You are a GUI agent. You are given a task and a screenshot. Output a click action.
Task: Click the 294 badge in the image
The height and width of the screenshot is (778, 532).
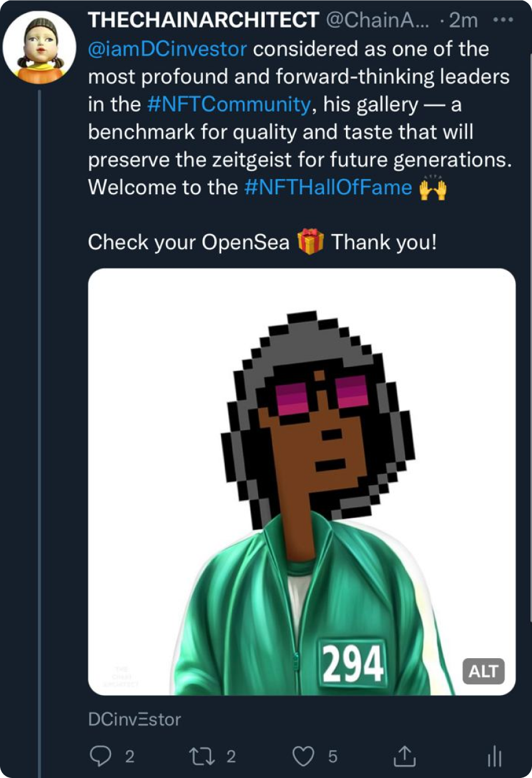point(352,664)
